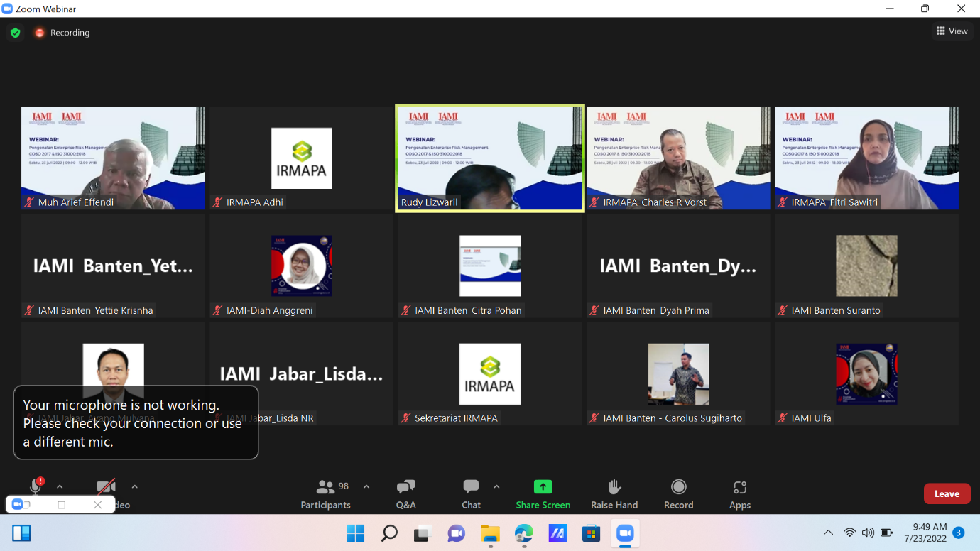This screenshot has height=551, width=980.
Task: Select the IRMAPA_Charles R Vorst video tile
Action: click(677, 158)
